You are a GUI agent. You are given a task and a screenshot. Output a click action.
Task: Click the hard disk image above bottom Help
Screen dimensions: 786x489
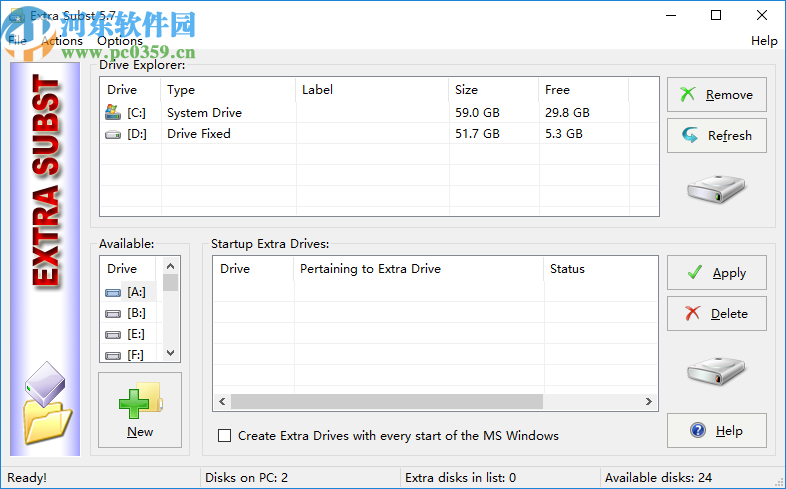pyautogui.click(x=716, y=370)
